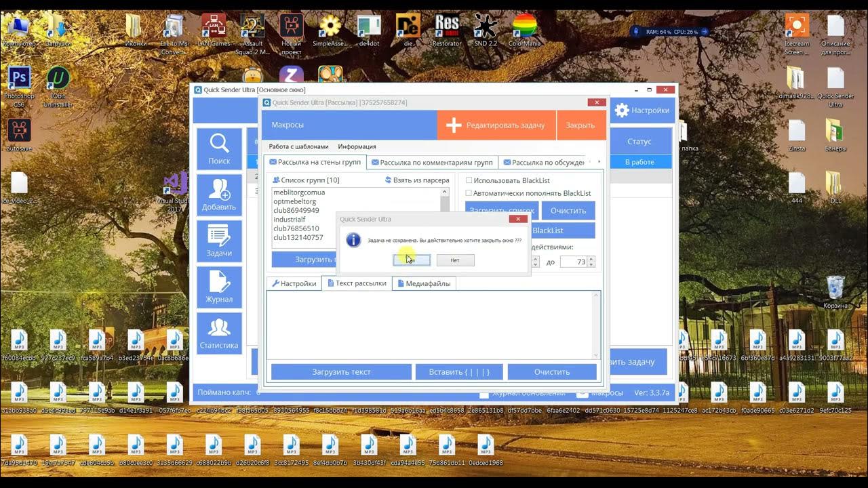Open the Медиафайлы tab
This screenshot has height=488, width=868.
click(x=424, y=283)
